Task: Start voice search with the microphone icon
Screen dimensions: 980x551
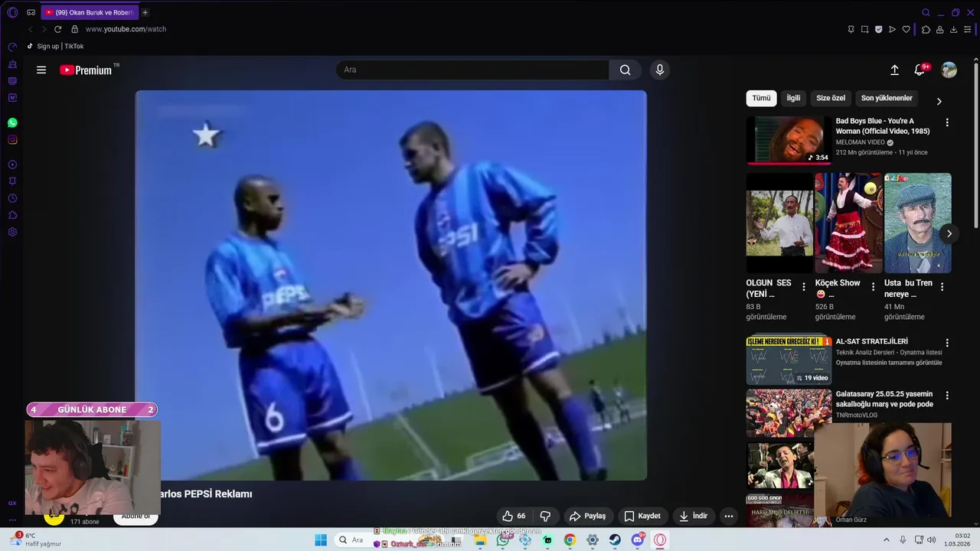Action: 660,70
